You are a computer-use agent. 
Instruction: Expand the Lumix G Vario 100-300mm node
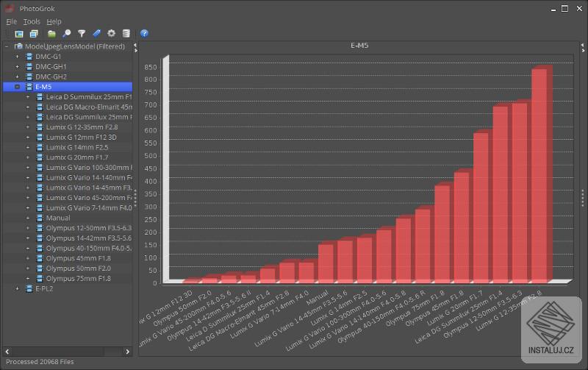pos(28,168)
